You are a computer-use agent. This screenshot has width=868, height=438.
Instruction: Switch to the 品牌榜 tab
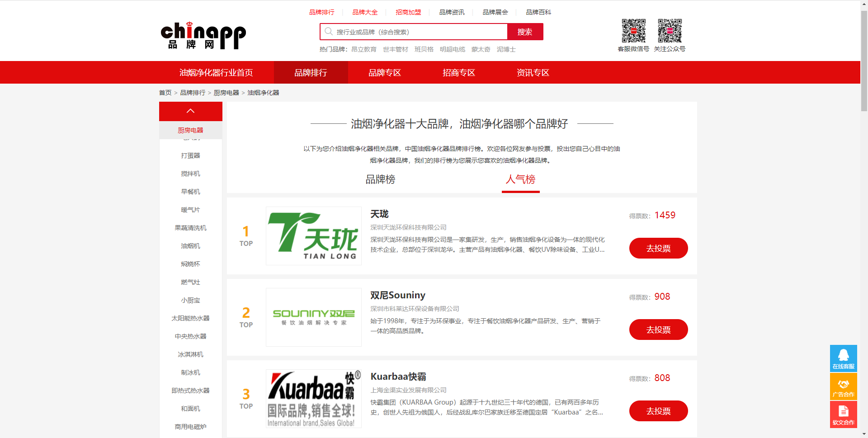click(381, 179)
